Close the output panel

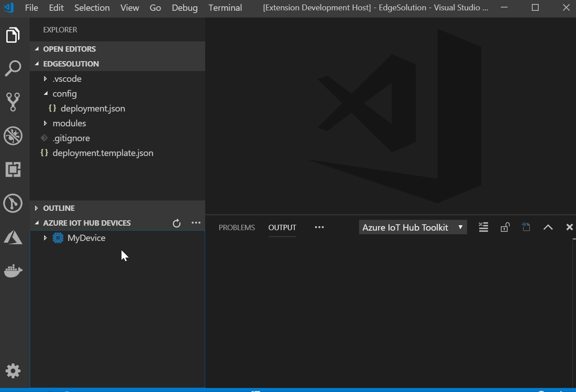point(569,227)
